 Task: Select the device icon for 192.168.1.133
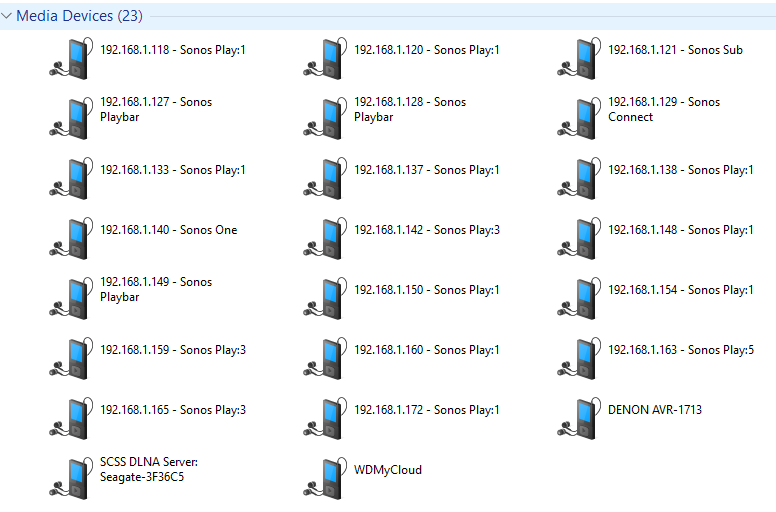click(71, 179)
